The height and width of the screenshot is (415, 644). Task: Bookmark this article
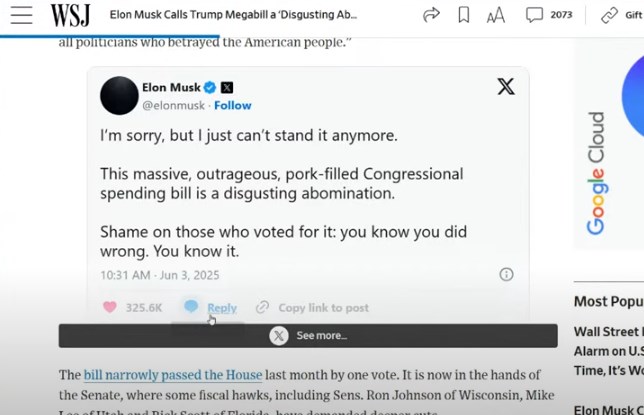coord(464,15)
